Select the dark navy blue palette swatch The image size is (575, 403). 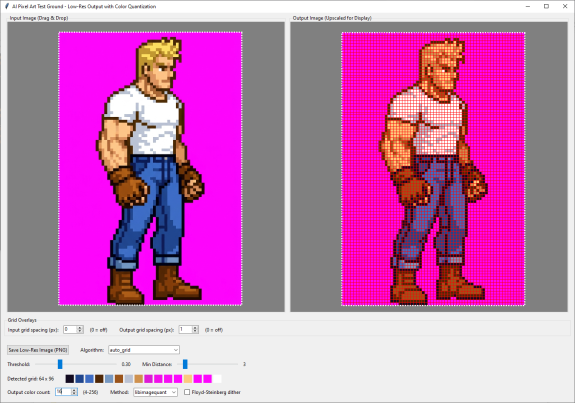80,378
